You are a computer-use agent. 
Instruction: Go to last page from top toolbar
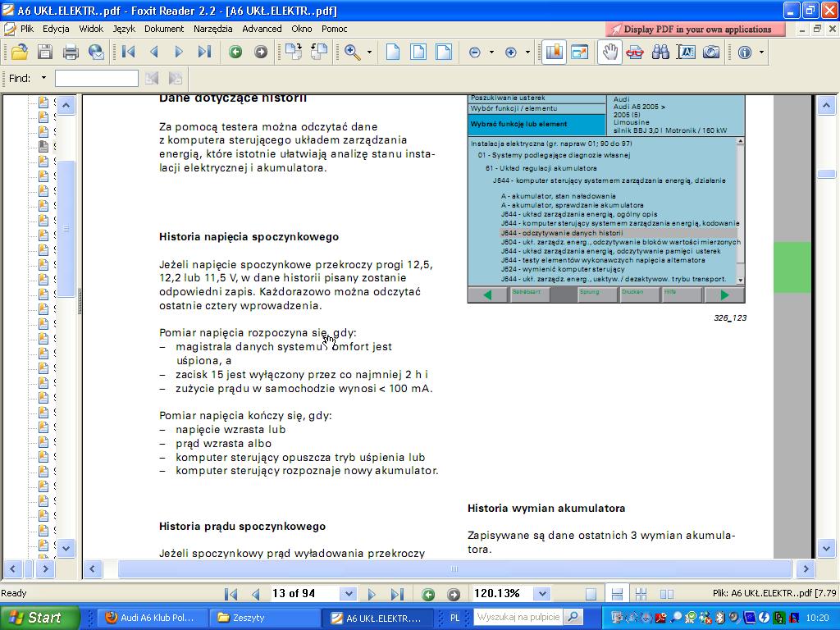pyautogui.click(x=204, y=52)
